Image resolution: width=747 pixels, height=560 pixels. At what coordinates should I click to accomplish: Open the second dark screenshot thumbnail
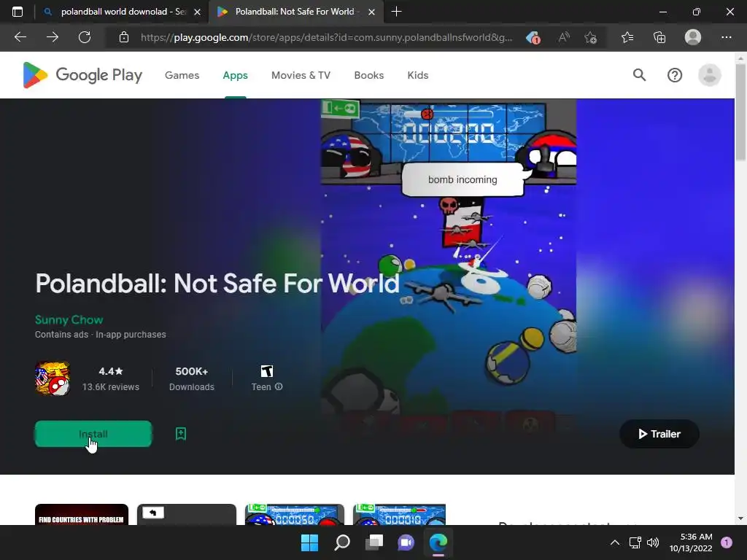186,514
